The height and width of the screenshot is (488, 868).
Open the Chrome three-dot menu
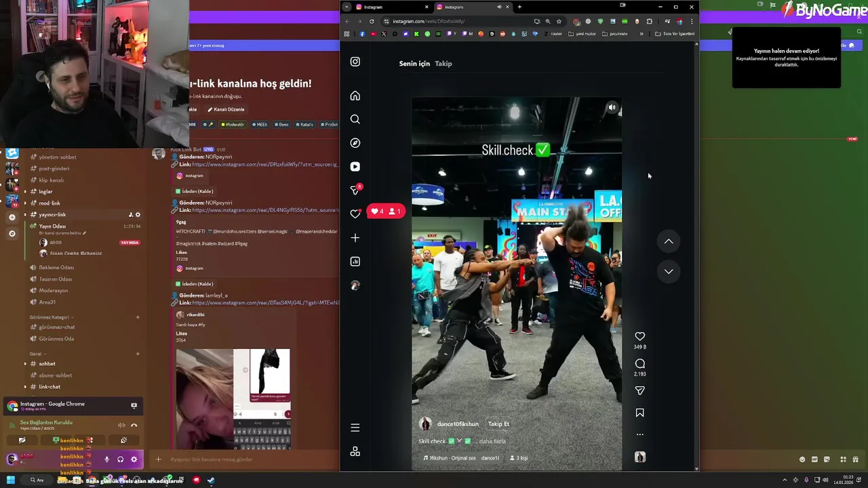[x=691, y=21]
